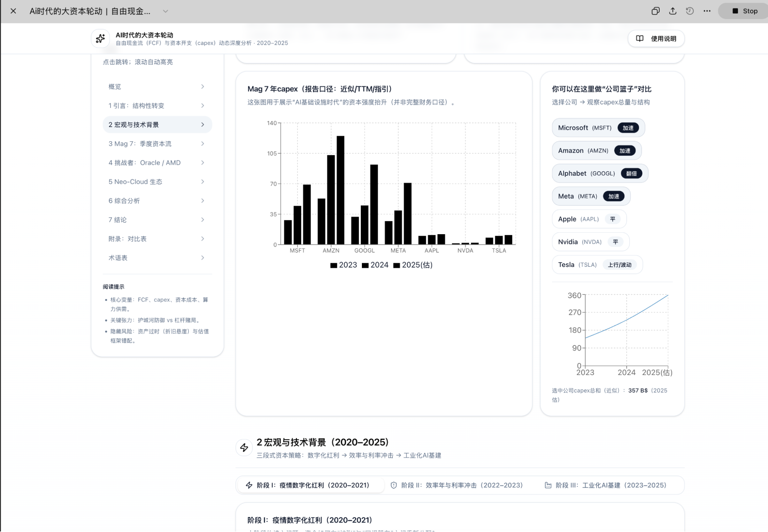The image size is (768, 532).
Task: Click the lightning icon beside 宏观与技术背景 heading
Action: (244, 447)
